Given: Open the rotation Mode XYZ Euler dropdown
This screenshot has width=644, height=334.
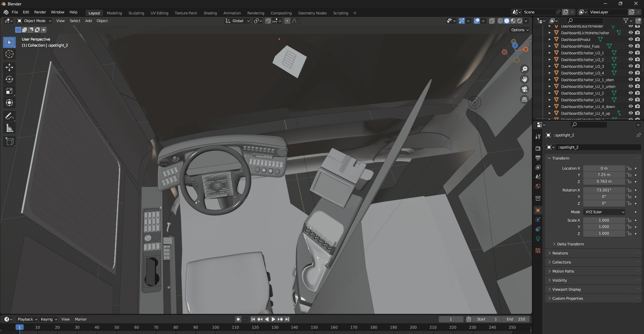Looking at the screenshot, I should point(604,212).
